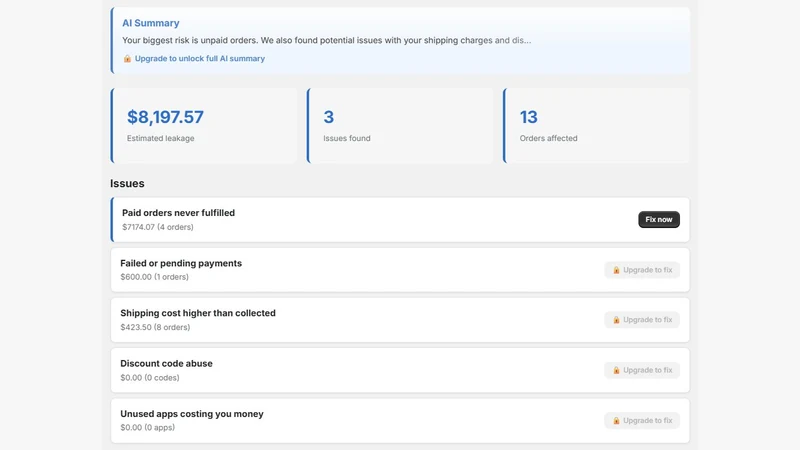Click the $0.00 (0 codes) amount
Image resolution: width=800 pixels, height=450 pixels.
pos(150,378)
